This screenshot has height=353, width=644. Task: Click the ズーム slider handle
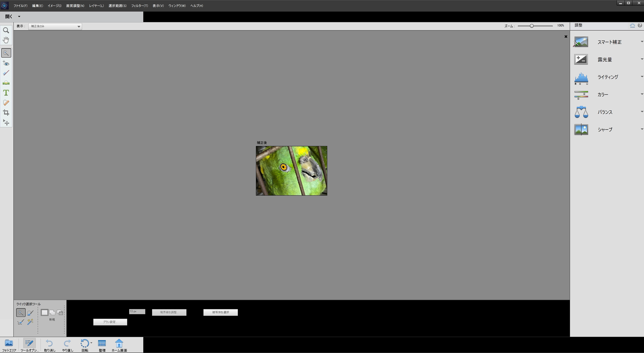(x=532, y=26)
